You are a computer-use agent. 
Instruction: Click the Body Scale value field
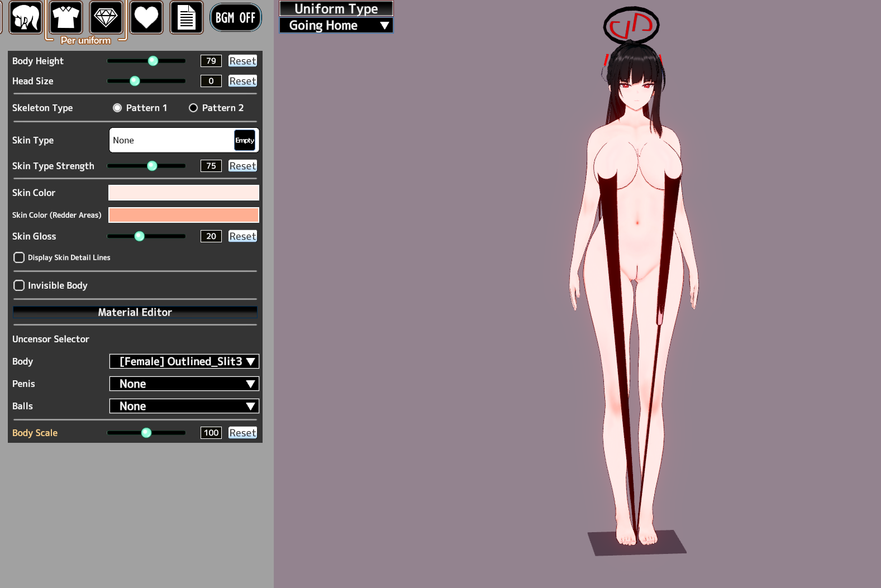(211, 433)
